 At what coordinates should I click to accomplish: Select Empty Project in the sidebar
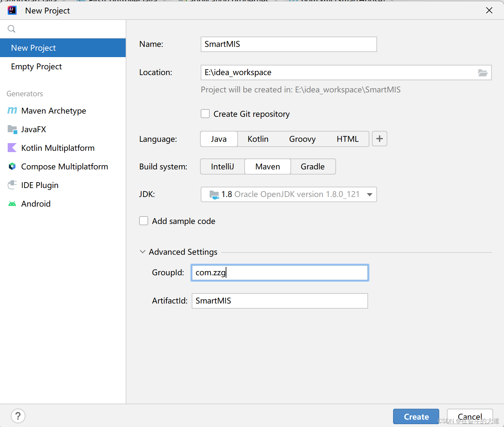63,66
